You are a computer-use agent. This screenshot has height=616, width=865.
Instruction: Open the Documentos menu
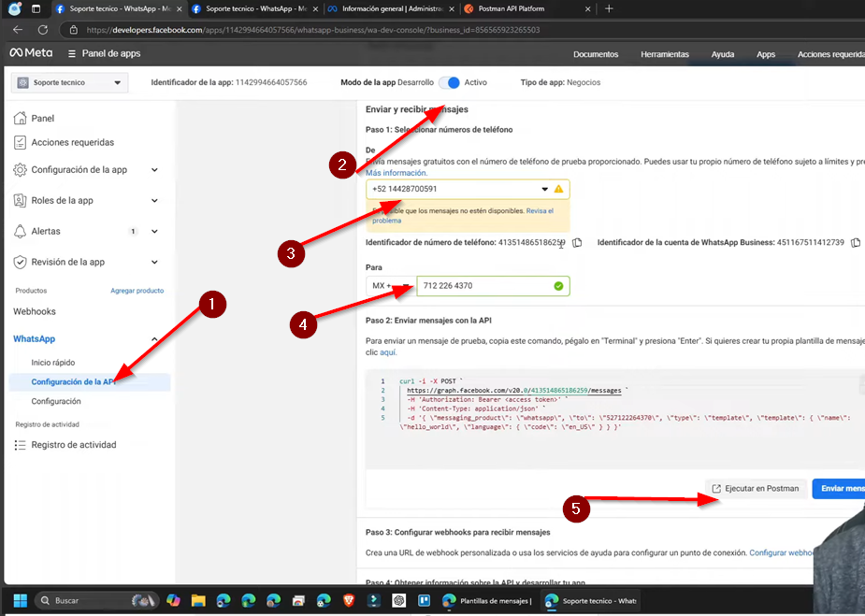tap(596, 54)
